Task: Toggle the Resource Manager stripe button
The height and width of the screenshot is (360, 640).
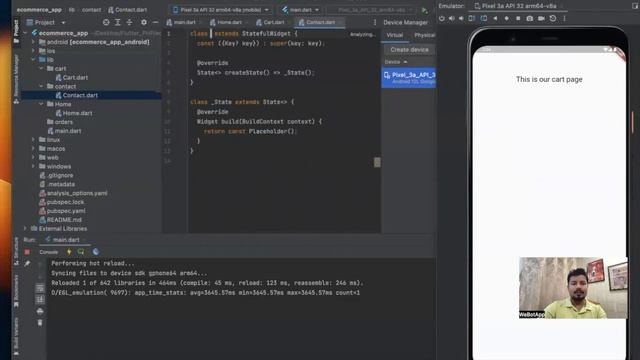Action: 16,79
